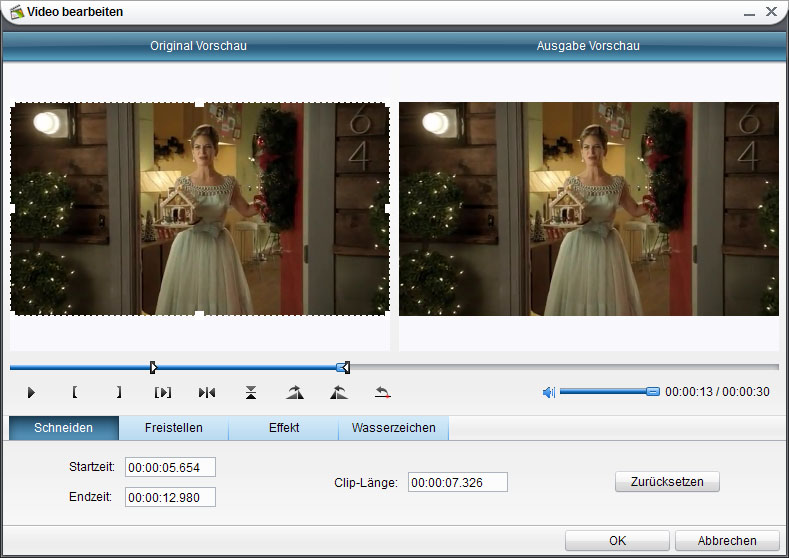Confirm edits with the OK button
The height and width of the screenshot is (558, 789).
pyautogui.click(x=617, y=540)
